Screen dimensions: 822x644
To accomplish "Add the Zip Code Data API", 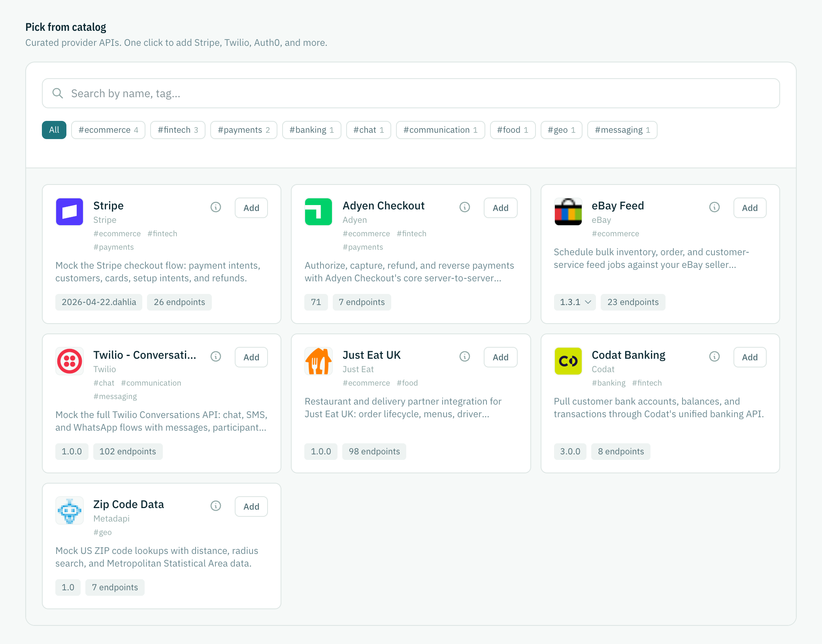I will [x=251, y=507].
